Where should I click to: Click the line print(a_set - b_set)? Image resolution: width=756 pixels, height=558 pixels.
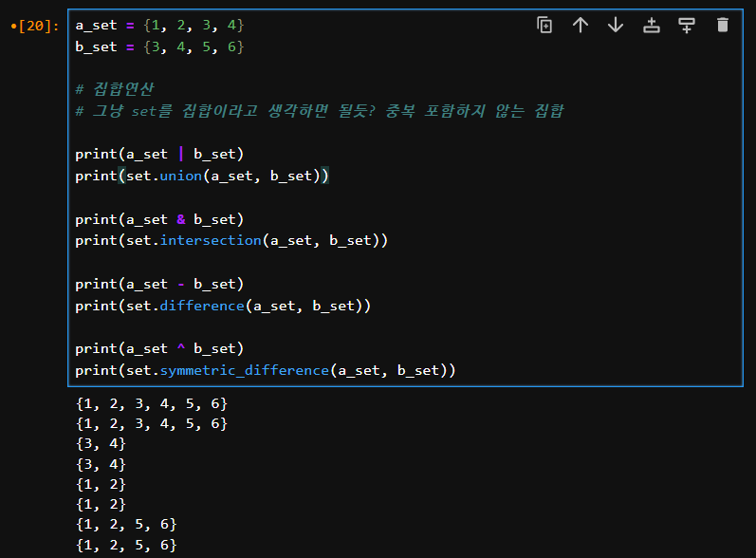[x=159, y=284]
